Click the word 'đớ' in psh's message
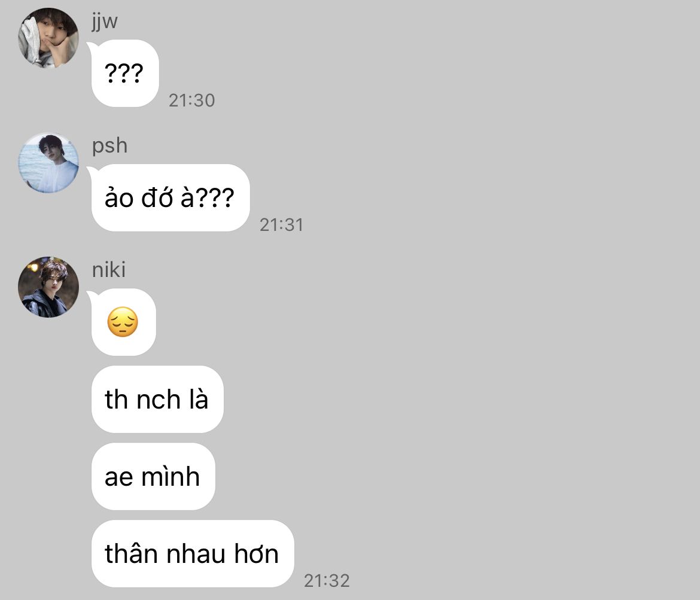This screenshot has height=600, width=700. point(157,197)
